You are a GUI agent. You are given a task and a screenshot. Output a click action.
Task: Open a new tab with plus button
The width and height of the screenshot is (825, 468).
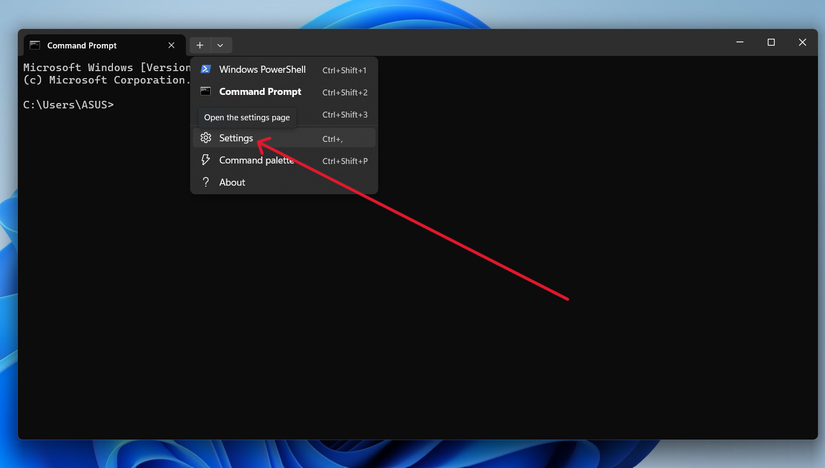pos(200,45)
